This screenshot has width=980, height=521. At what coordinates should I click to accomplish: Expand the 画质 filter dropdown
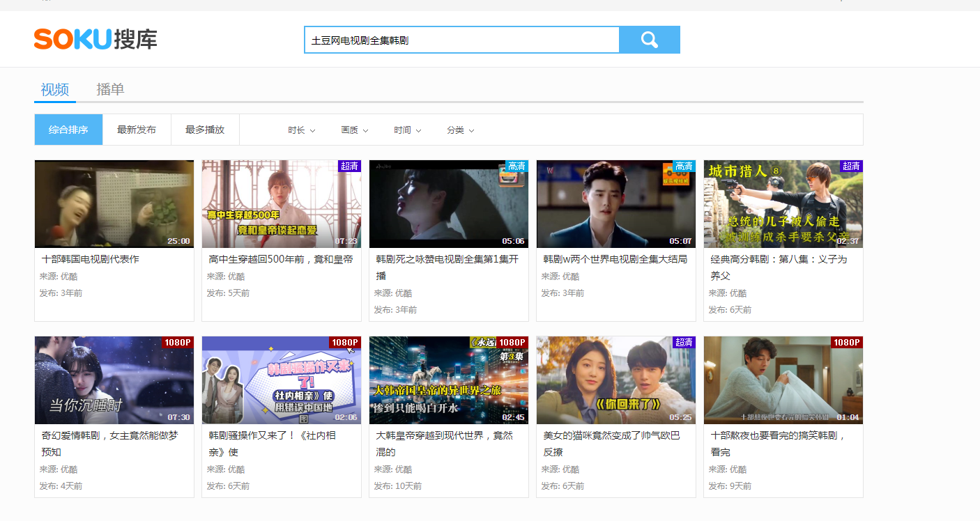tap(354, 130)
